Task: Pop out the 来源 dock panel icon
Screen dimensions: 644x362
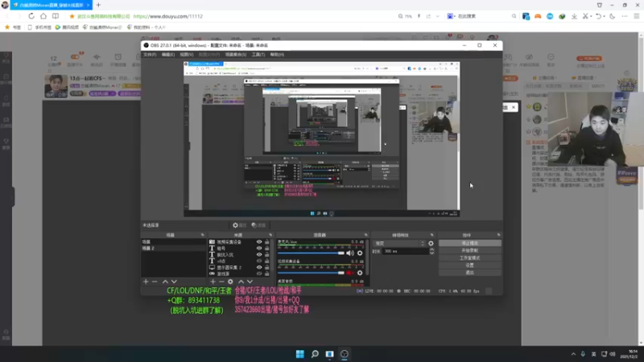Action: 270,235
